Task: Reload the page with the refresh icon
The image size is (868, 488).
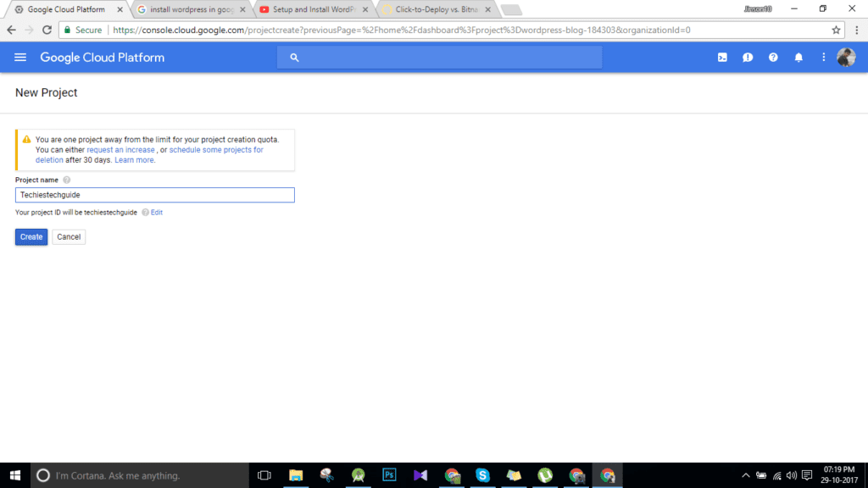Action: tap(47, 30)
